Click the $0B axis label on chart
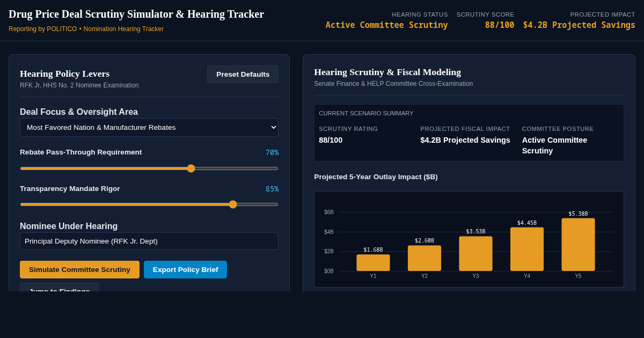Image resolution: width=644 pixels, height=338 pixels. [329, 271]
